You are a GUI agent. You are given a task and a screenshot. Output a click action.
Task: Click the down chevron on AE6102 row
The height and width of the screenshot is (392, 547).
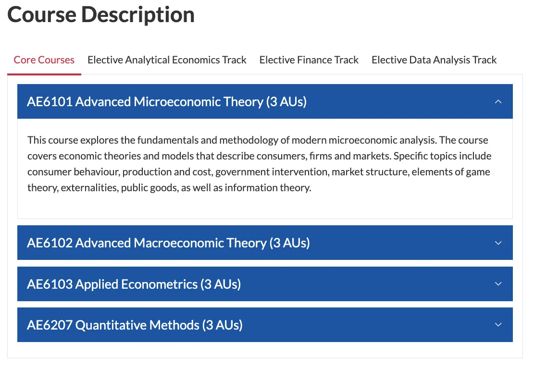click(x=498, y=243)
